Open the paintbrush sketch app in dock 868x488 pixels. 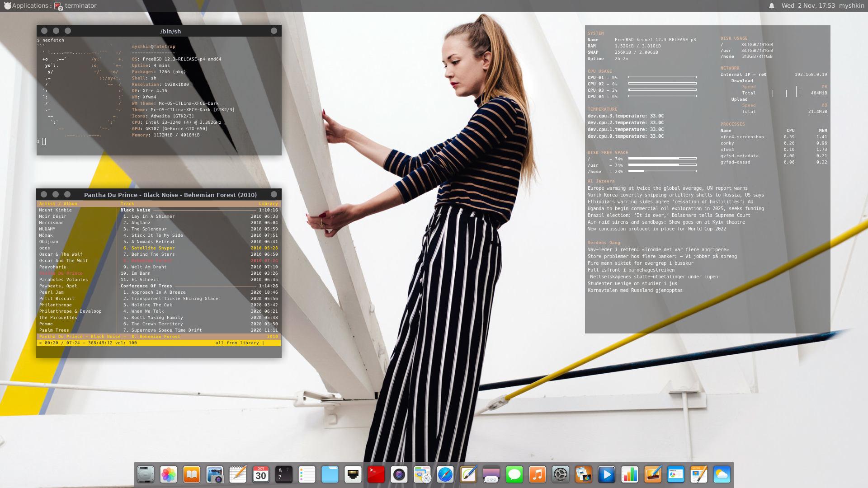(x=468, y=474)
